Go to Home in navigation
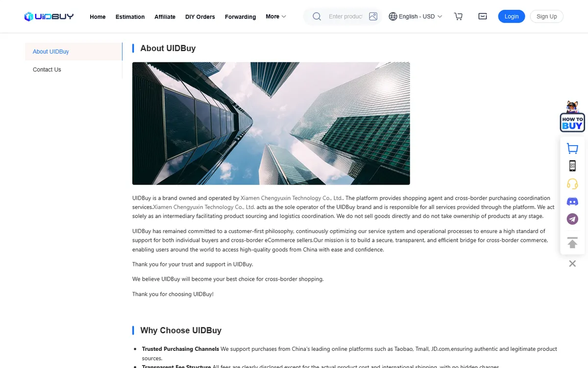This screenshot has width=588, height=368. point(98,17)
